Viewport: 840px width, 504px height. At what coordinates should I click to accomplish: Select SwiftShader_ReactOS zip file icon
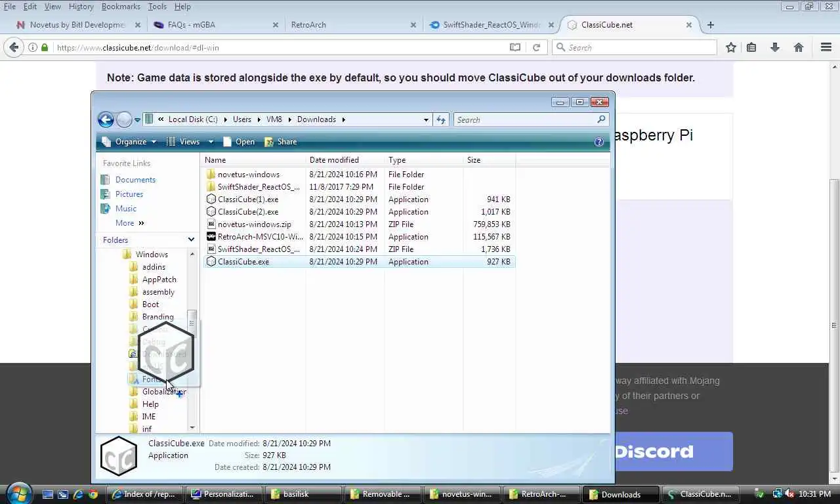tap(211, 249)
